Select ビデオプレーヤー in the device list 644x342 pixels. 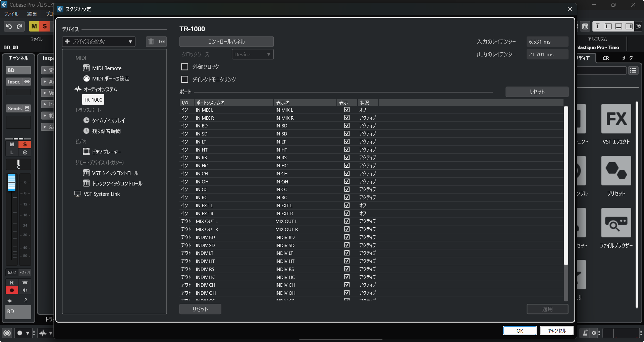coord(106,152)
